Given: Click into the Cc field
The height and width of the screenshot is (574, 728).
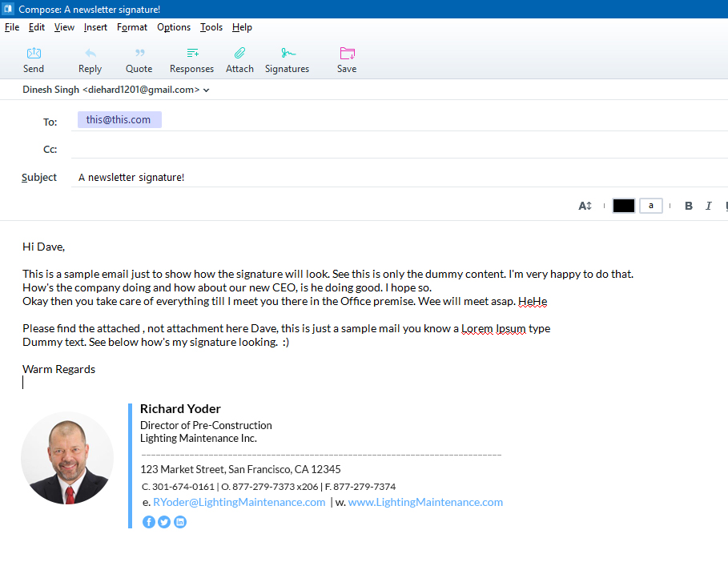Looking at the screenshot, I should tap(400, 150).
